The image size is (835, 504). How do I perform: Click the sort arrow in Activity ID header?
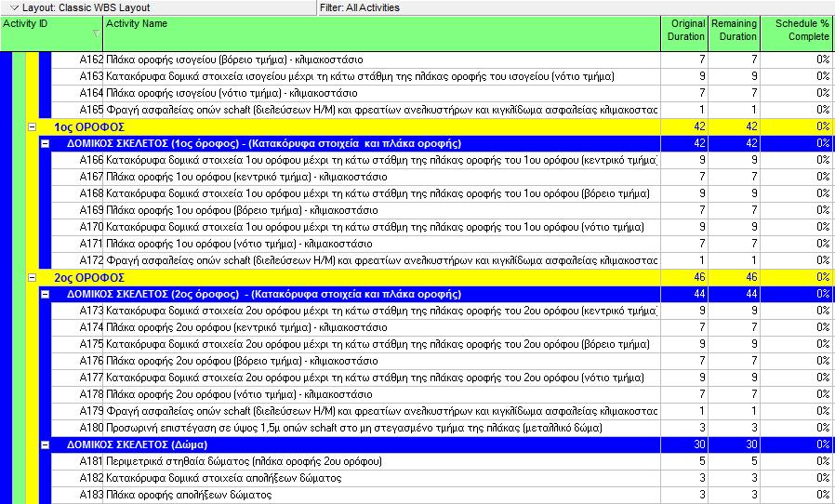click(x=96, y=33)
